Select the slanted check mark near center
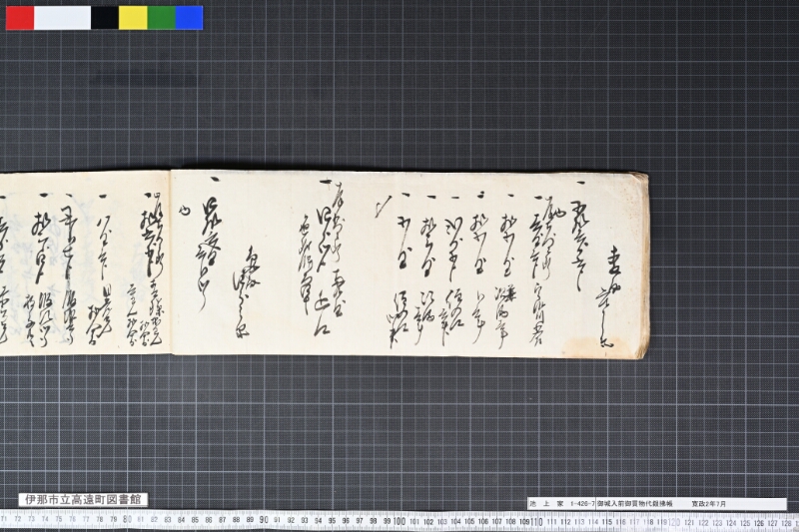This screenshot has height=532, width=799. (x=382, y=207)
